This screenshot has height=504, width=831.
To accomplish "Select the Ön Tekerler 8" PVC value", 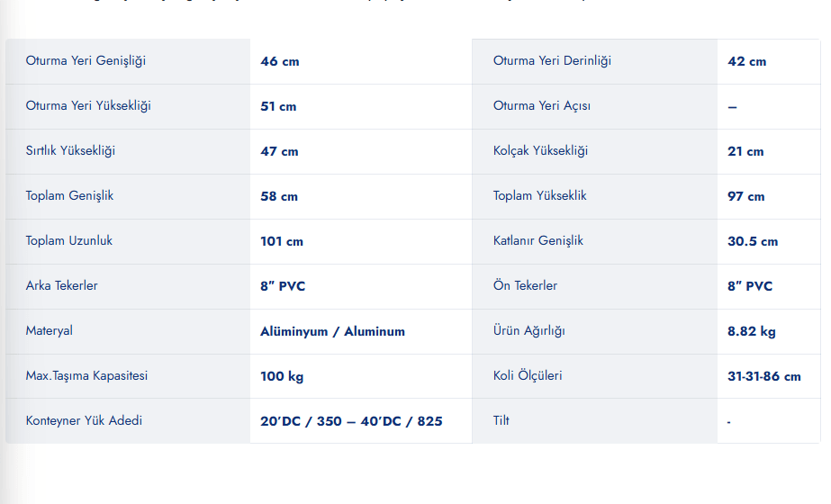I will [x=750, y=286].
